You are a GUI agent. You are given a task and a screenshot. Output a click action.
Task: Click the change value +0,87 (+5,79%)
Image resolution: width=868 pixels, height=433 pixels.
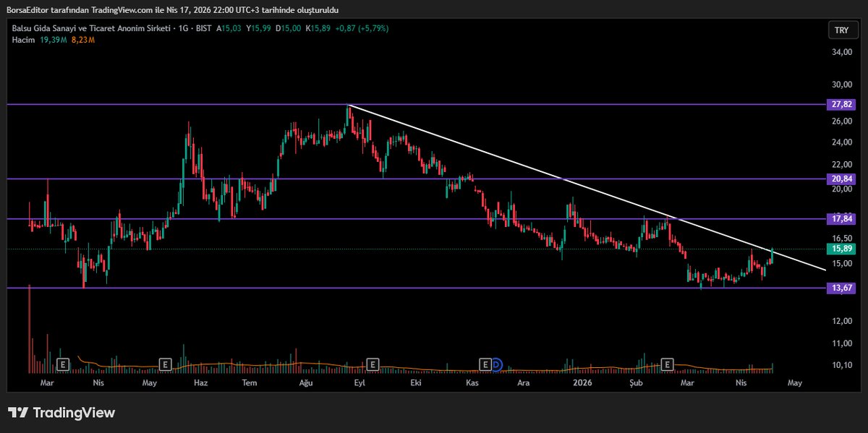pos(363,28)
